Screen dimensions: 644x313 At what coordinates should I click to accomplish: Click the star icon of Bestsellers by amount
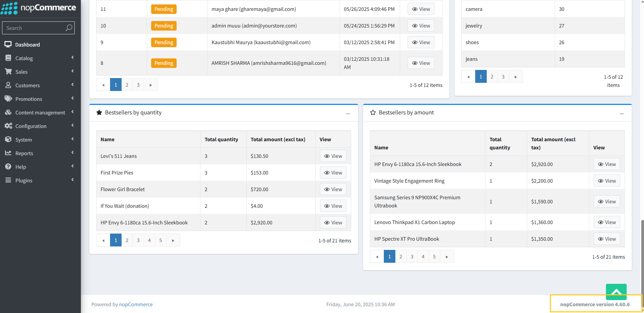373,112
